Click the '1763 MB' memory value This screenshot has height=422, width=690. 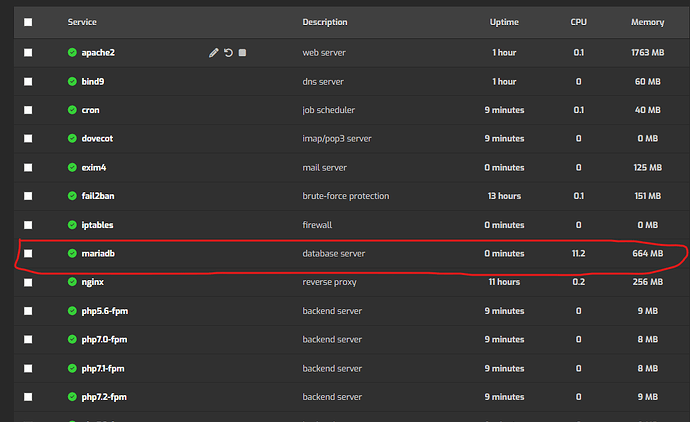point(648,53)
